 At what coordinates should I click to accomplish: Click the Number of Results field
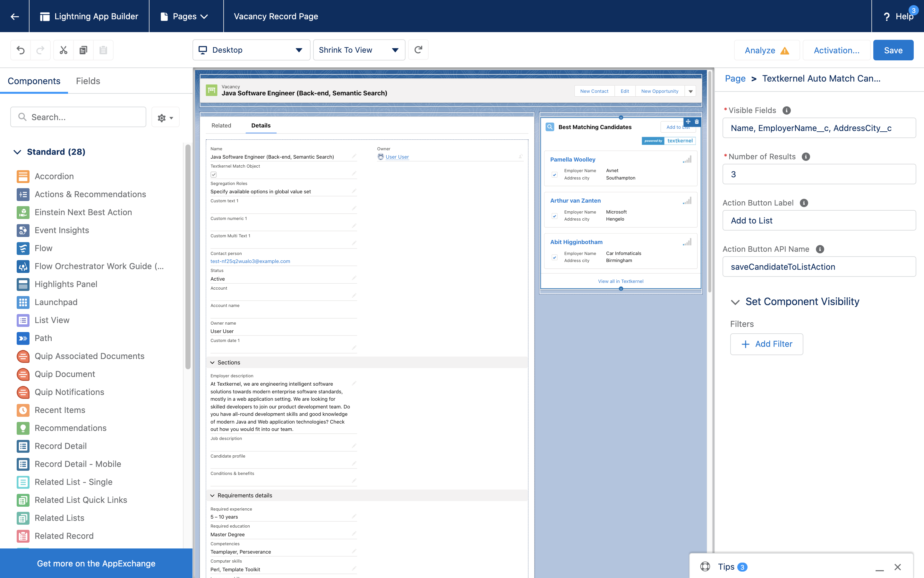click(819, 174)
